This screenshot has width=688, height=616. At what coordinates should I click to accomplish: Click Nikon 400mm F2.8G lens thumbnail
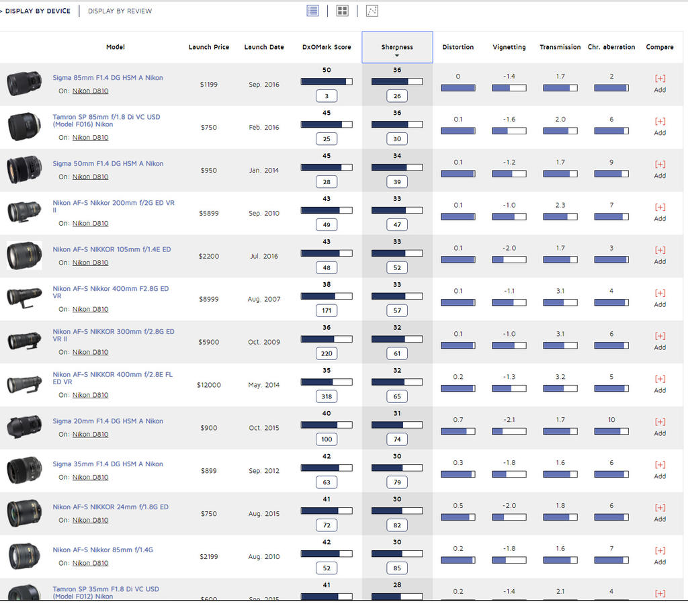[24, 298]
